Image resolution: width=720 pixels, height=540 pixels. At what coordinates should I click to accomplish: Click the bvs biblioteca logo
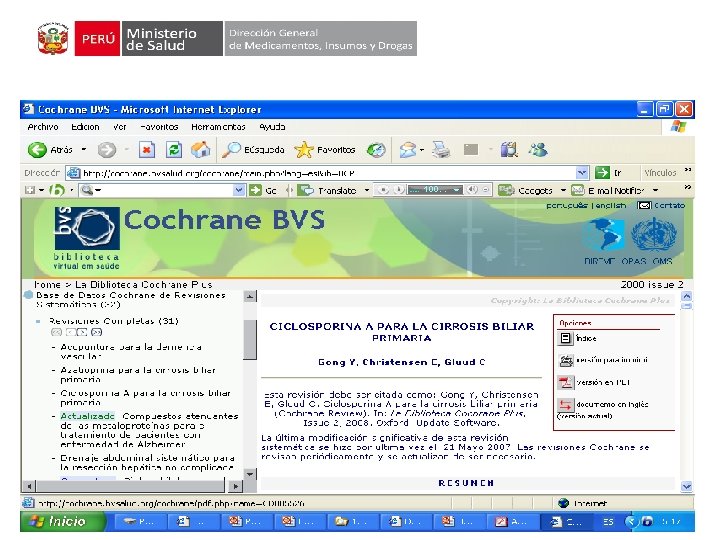click(x=87, y=238)
